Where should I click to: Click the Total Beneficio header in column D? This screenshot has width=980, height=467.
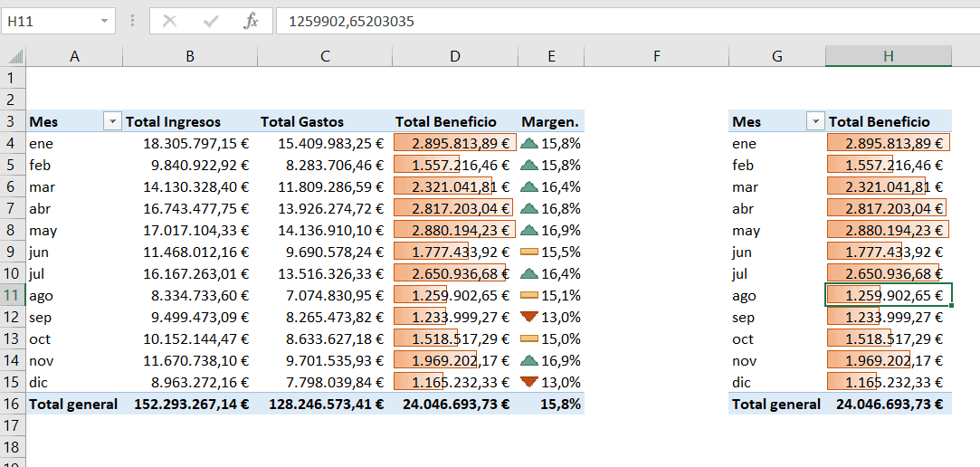click(455, 121)
